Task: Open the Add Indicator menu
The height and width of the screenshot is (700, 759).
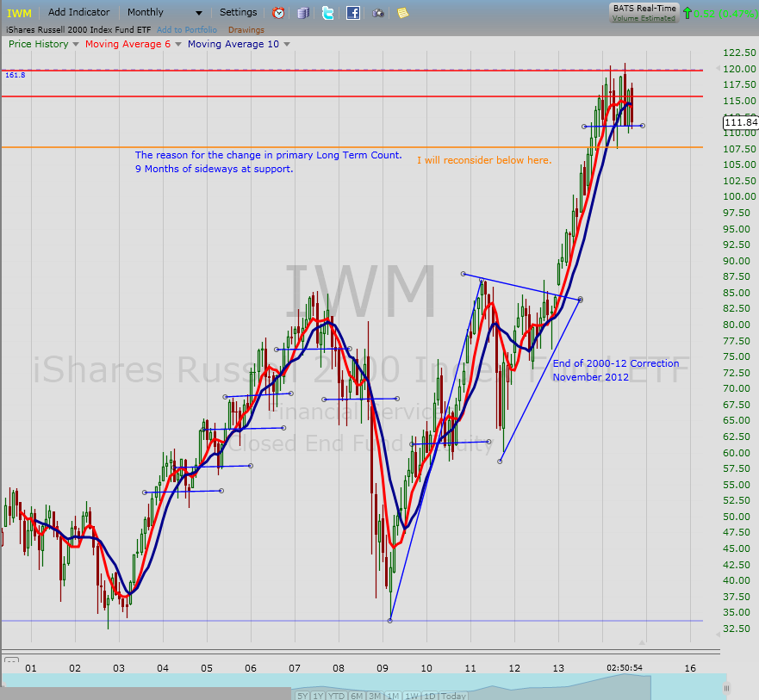Action: pos(79,12)
